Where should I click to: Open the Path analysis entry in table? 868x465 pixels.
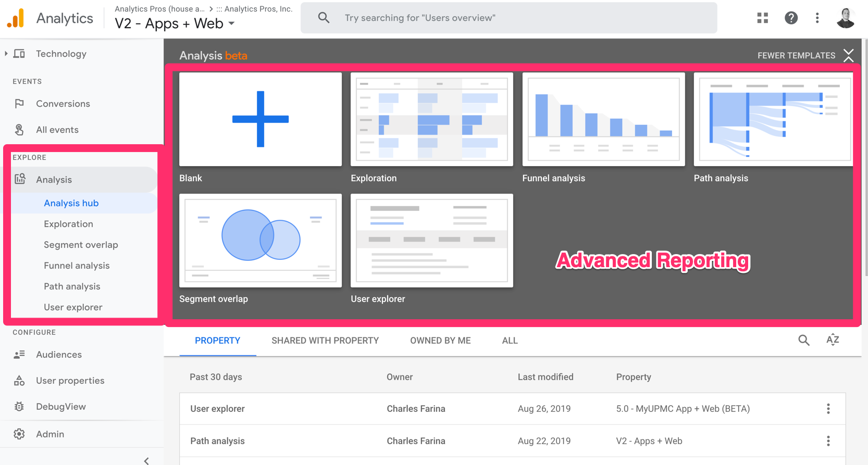[x=217, y=441]
